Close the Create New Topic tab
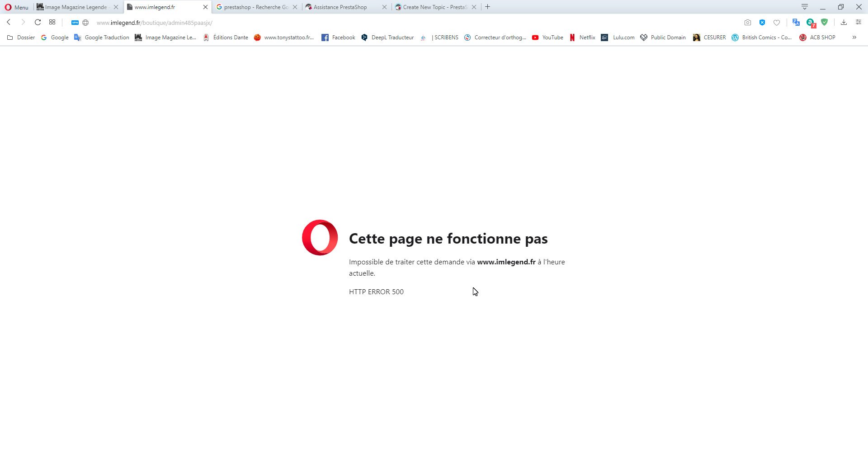The image size is (868, 470). click(x=474, y=7)
